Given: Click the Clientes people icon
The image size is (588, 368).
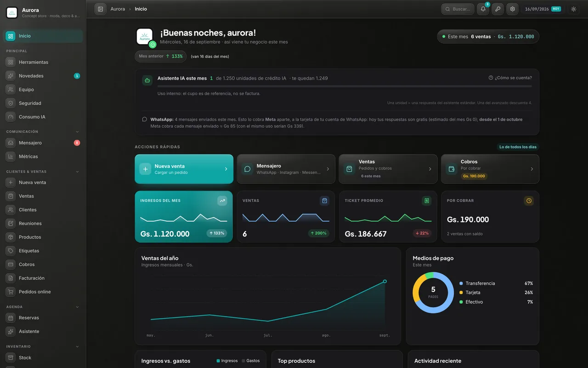Looking at the screenshot, I should coord(11,210).
